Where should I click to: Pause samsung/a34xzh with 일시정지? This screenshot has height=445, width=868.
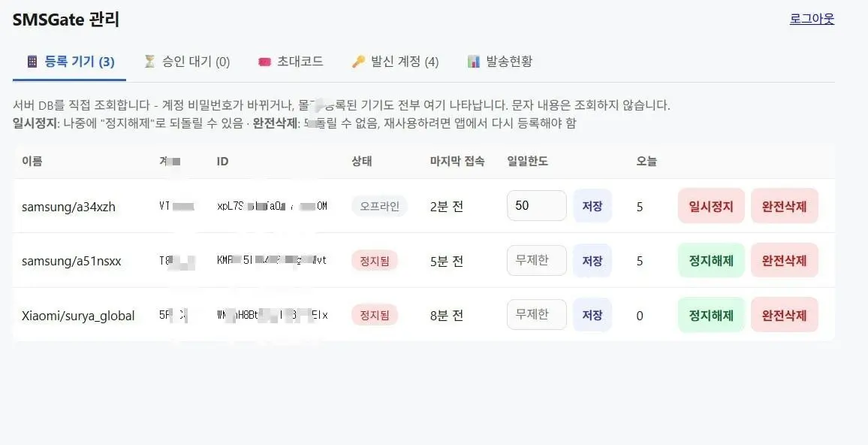pos(711,206)
